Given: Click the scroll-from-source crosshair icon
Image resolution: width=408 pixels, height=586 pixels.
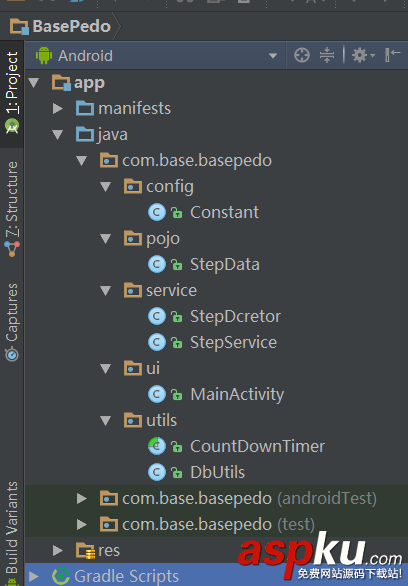Looking at the screenshot, I should (x=302, y=55).
